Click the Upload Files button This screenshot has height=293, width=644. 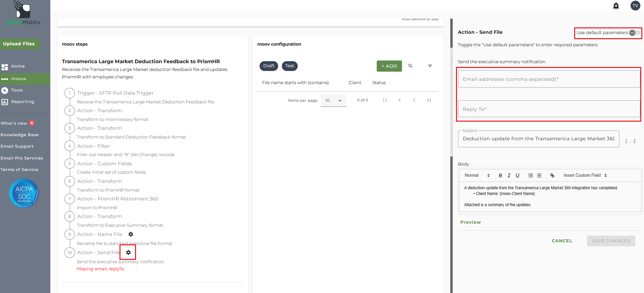point(19,44)
